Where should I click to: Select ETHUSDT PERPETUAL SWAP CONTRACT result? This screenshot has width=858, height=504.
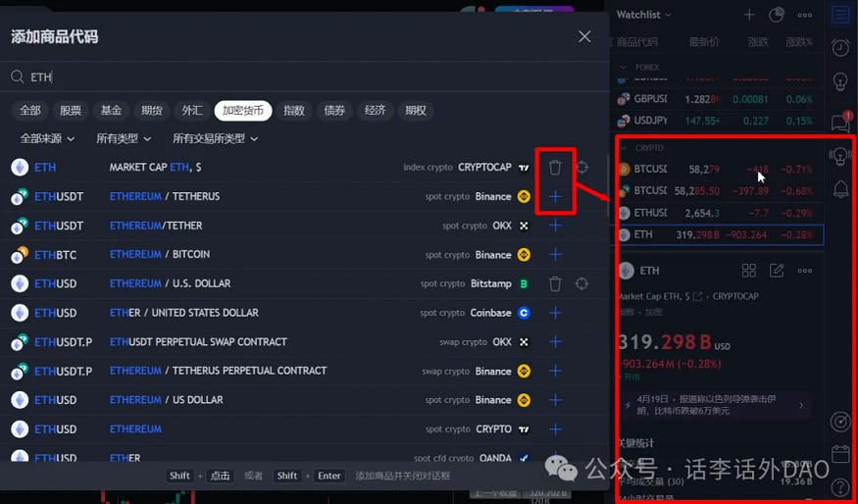(303, 341)
